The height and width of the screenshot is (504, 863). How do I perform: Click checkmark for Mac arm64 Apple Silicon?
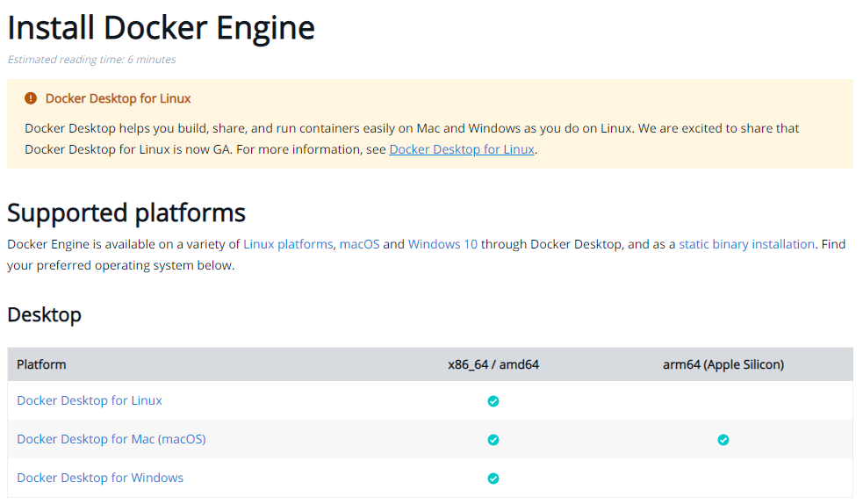pyautogui.click(x=723, y=440)
